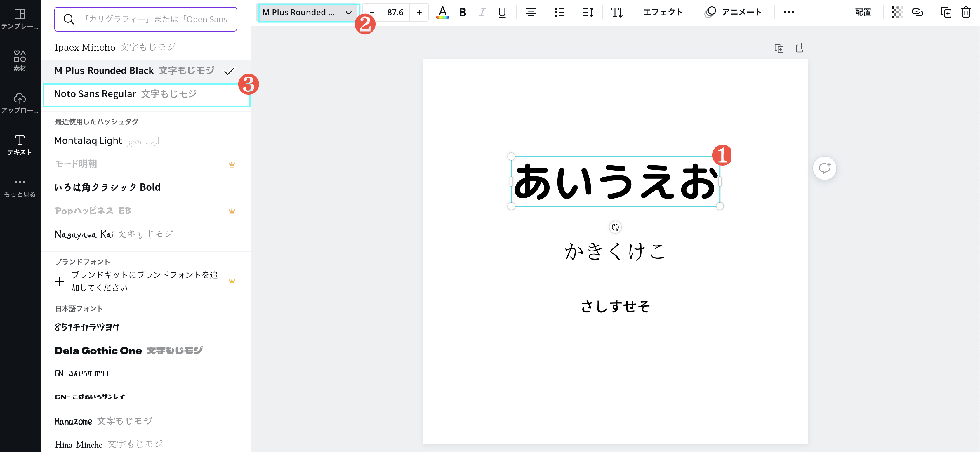Open the M Plus Rounded font dropdown
980x452 pixels.
click(307, 12)
